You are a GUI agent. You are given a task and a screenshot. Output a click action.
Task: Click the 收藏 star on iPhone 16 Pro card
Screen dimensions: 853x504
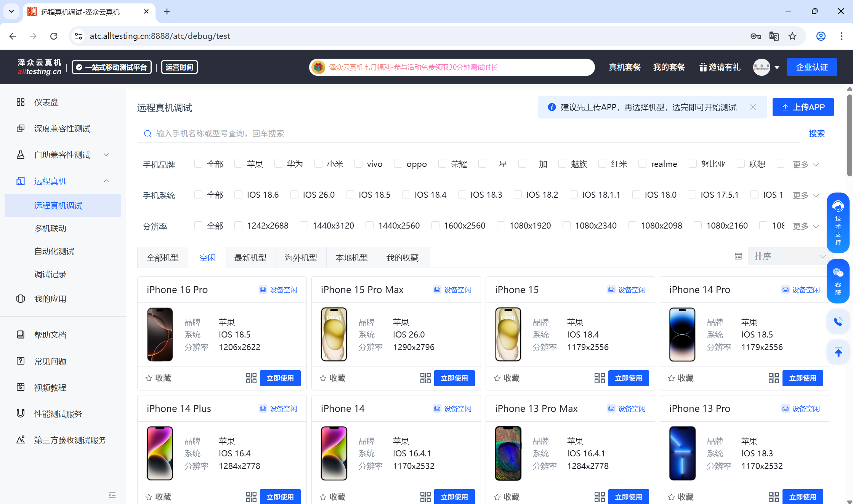(149, 378)
